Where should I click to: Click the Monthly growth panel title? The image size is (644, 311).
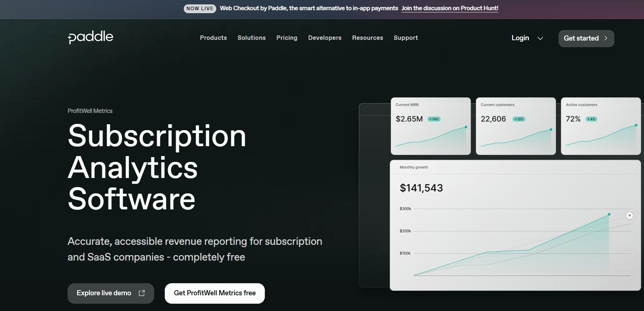point(414,167)
